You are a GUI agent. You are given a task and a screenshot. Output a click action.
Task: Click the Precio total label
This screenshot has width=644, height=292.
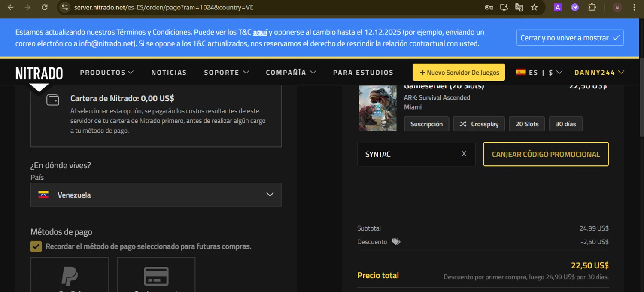pyautogui.click(x=378, y=275)
